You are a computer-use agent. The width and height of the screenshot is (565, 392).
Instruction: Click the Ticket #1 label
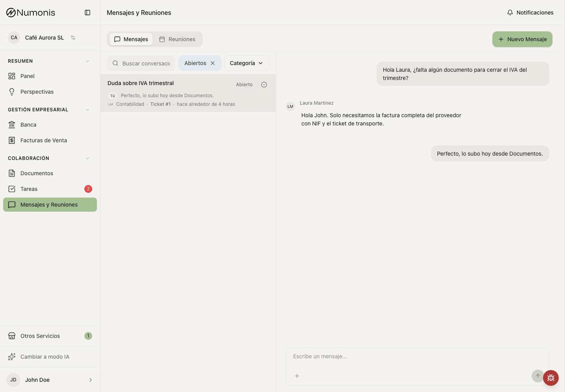pos(160,104)
